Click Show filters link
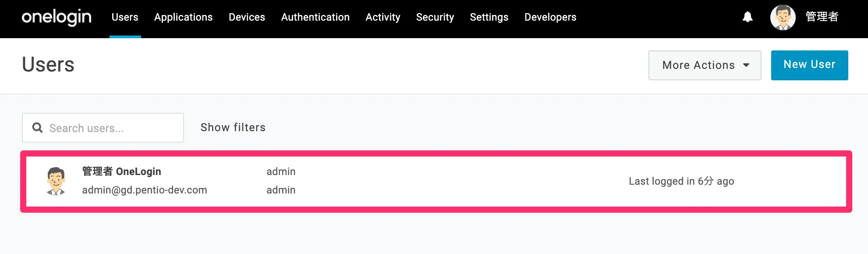This screenshot has height=254, width=868. (233, 127)
